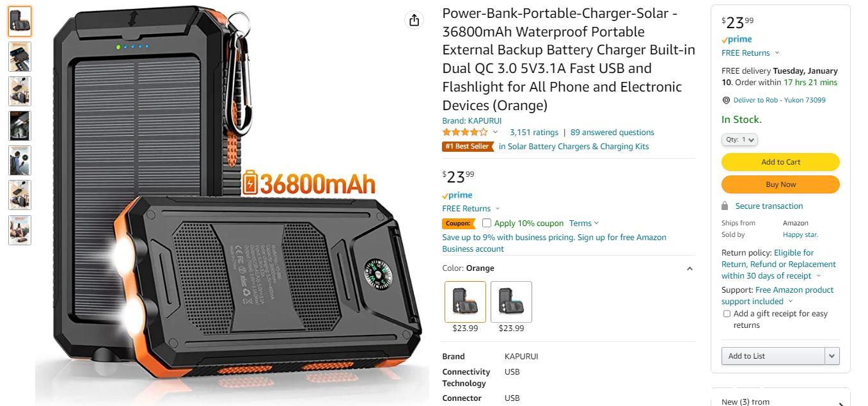Viewport: 868px width, 406px height.
Task: Expand the Add to List dropdown arrow
Action: (832, 356)
